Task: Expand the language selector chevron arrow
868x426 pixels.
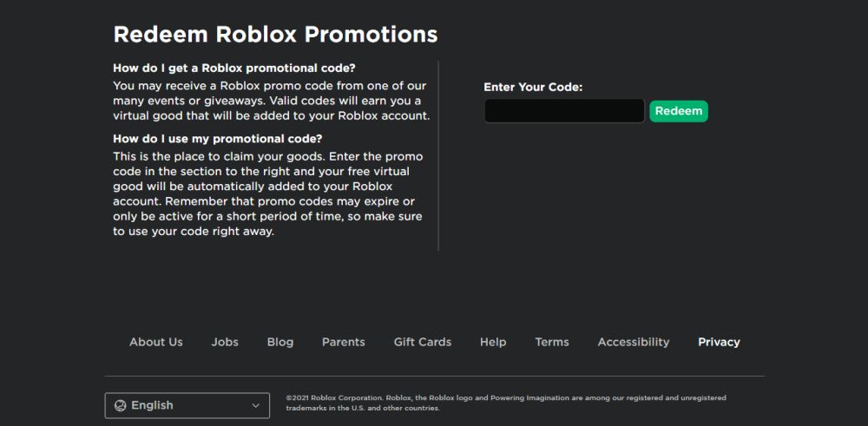Action: tap(255, 405)
